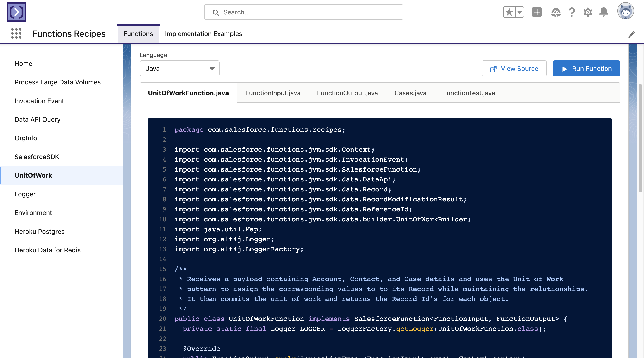This screenshot has width=644, height=358.
Task: Open the Trailhead guidance icon
Action: (556, 12)
